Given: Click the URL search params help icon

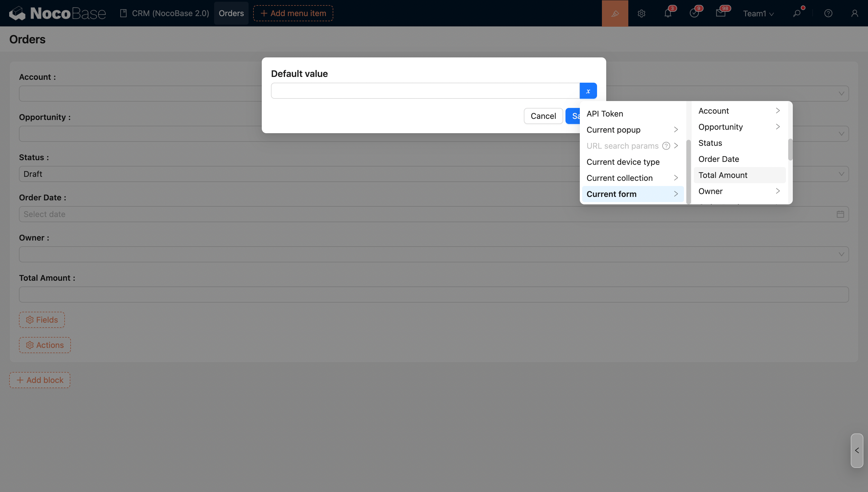Looking at the screenshot, I should click(x=666, y=146).
